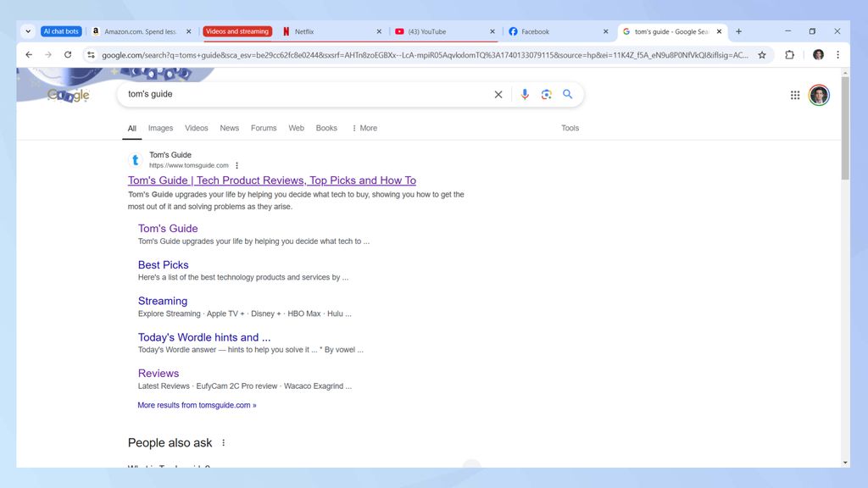Click inside the search input field
Image resolution: width=868 pixels, height=488 pixels.
tap(297, 94)
